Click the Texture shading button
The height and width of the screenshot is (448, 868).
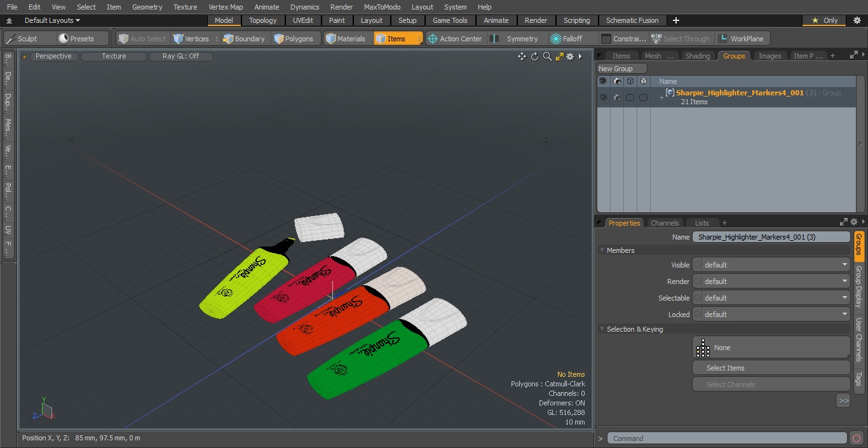[x=114, y=57]
